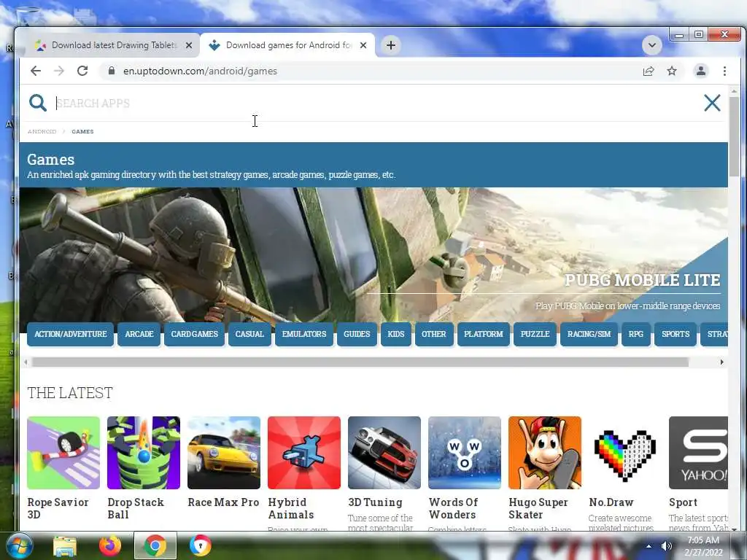Click the magnifier search icon
The height and width of the screenshot is (560, 747).
pyautogui.click(x=38, y=103)
